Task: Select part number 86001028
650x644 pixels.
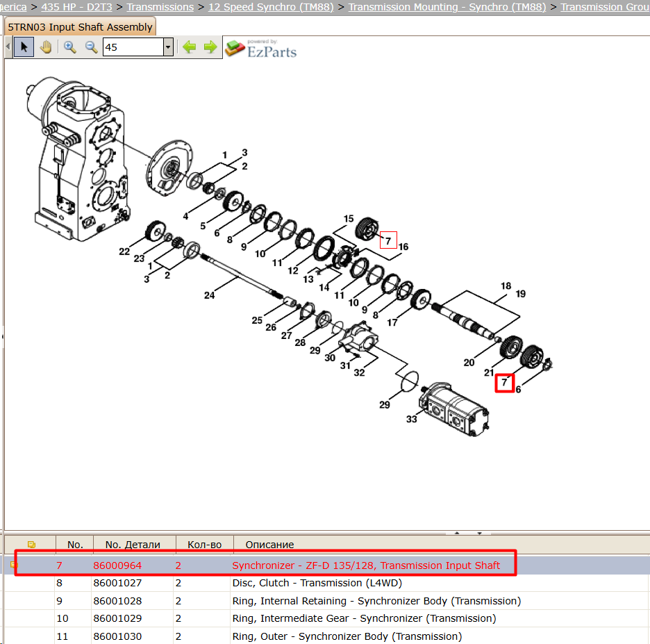Action: (x=117, y=601)
